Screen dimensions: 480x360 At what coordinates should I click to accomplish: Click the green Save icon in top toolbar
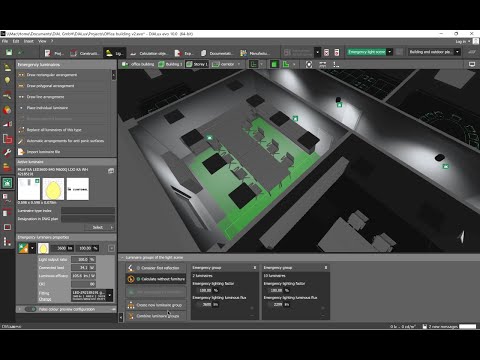point(9,52)
